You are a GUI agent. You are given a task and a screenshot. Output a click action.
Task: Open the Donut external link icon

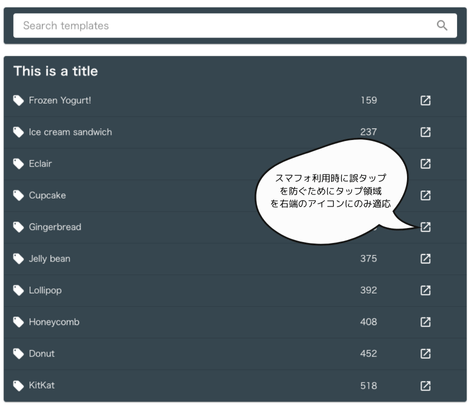point(425,354)
